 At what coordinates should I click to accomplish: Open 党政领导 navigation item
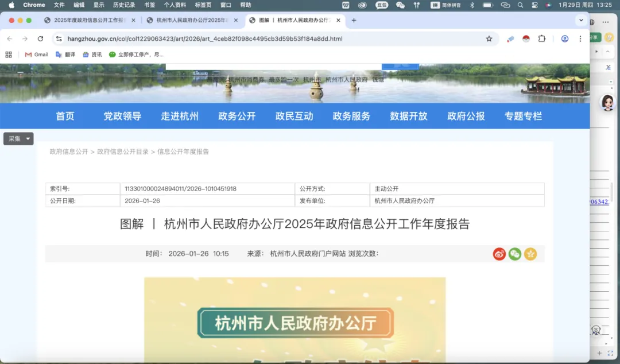tap(123, 116)
